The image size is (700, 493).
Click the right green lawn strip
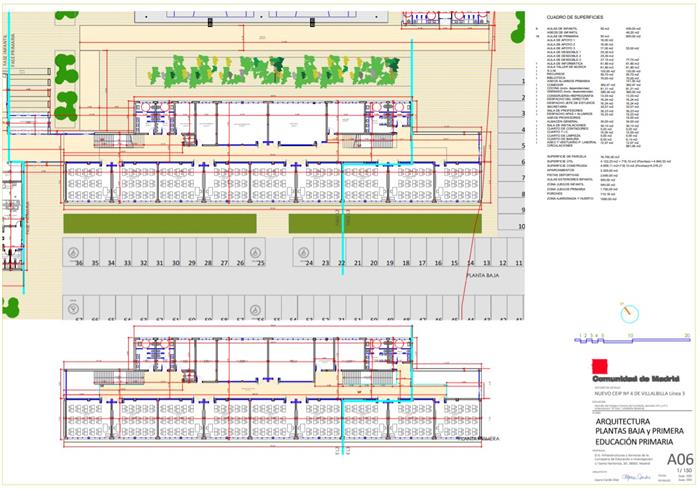click(x=396, y=223)
